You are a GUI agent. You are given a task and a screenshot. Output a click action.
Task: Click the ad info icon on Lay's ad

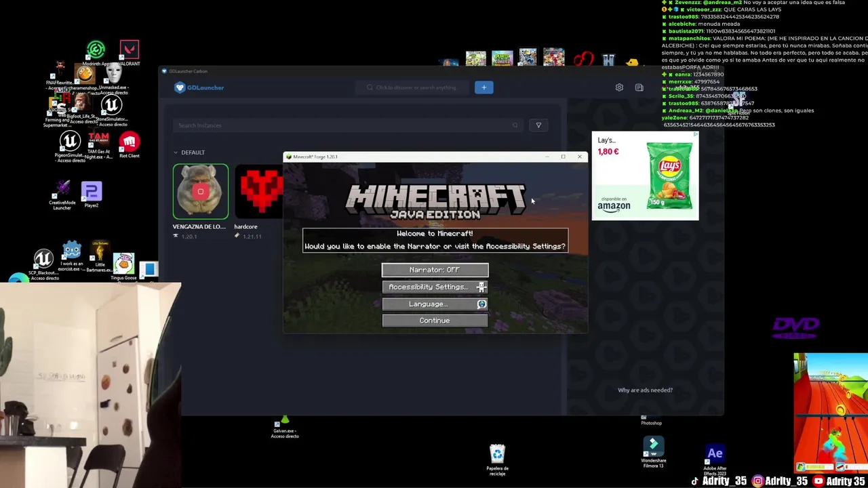pos(695,135)
